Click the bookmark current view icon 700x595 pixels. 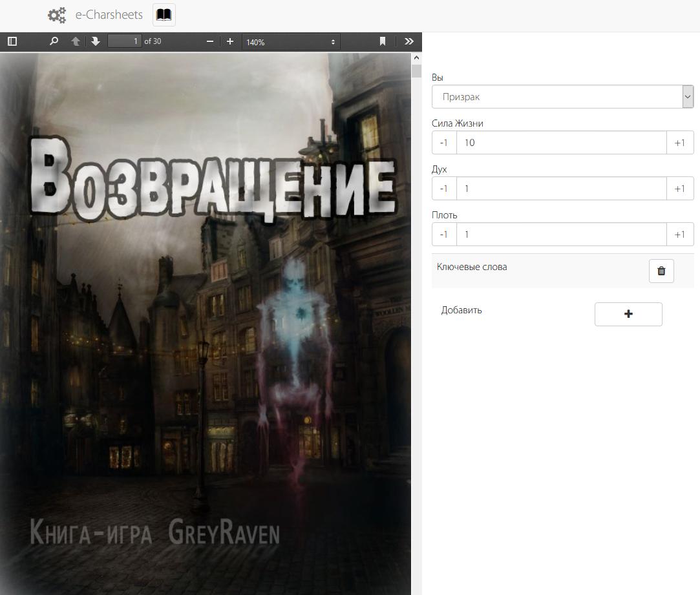[x=383, y=41]
